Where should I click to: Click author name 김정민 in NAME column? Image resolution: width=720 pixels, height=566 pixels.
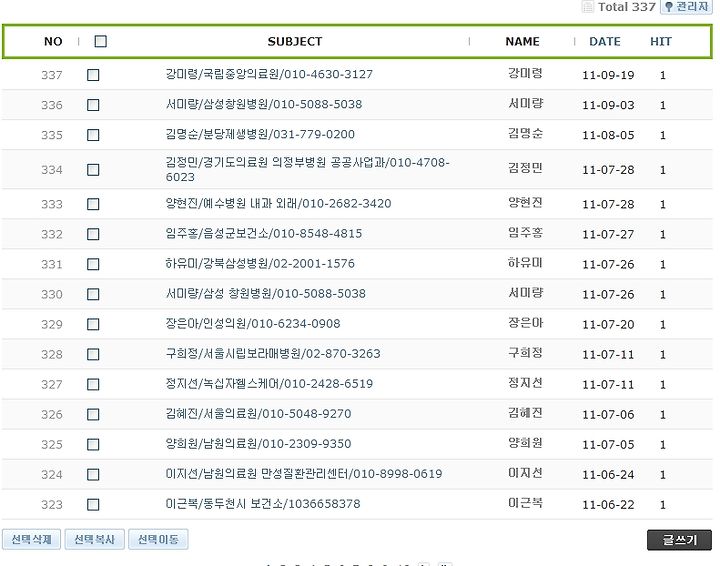point(525,168)
